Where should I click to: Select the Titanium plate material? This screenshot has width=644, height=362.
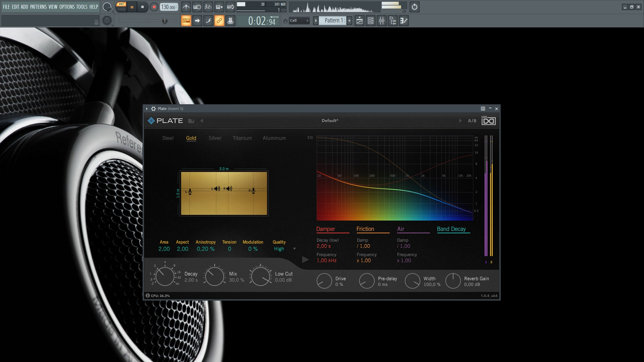242,138
